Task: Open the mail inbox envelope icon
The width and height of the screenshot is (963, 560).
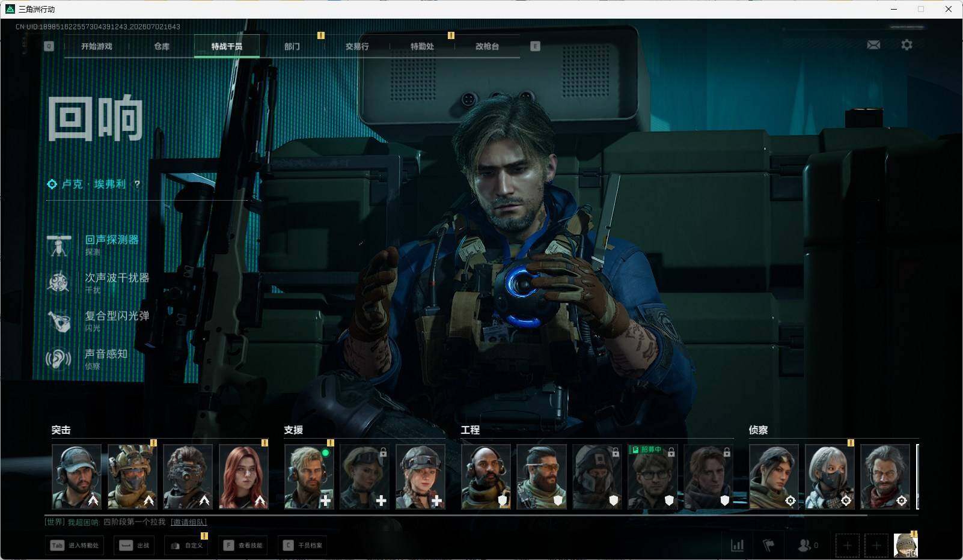Action: [x=873, y=45]
